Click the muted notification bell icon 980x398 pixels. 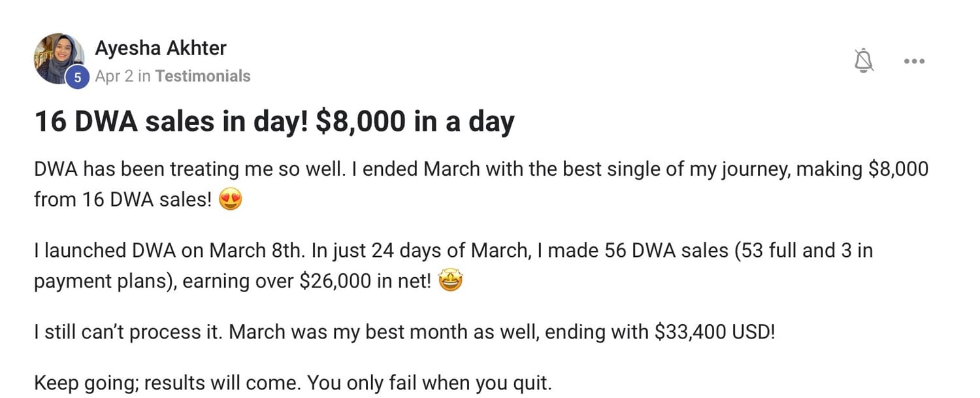click(864, 61)
